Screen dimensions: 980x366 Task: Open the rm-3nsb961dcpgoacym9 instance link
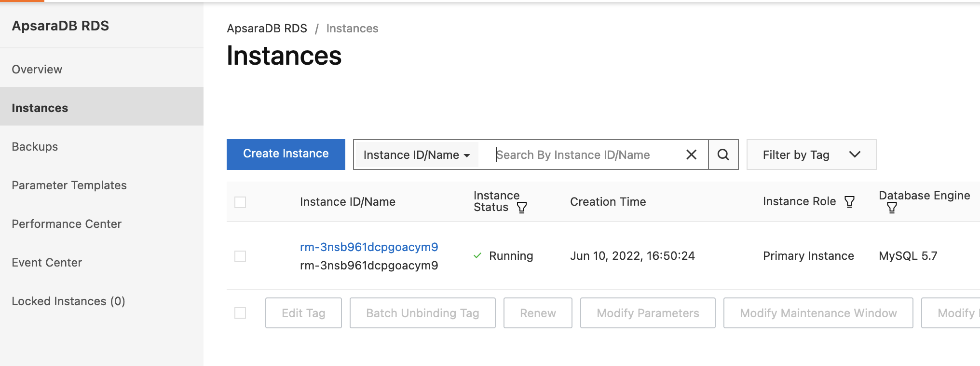coord(369,247)
